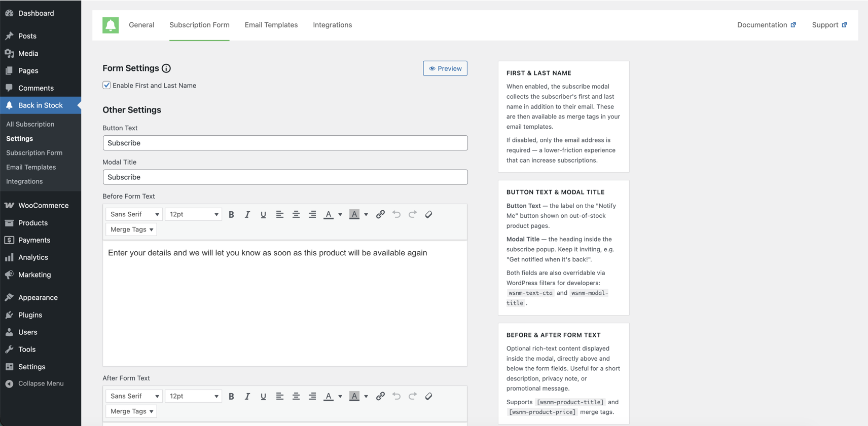The image size is (868, 426).
Task: Switch to the General tab
Action: tap(141, 25)
